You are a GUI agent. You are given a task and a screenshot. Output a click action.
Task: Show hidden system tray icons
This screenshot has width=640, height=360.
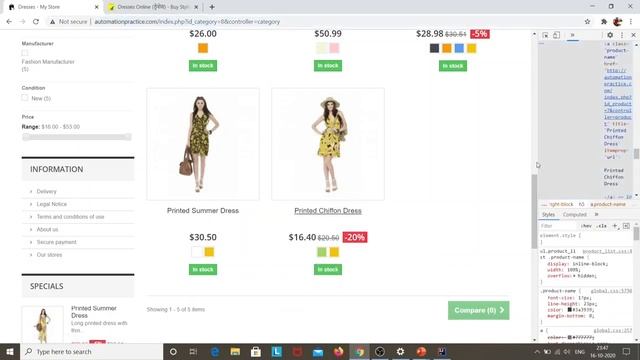pos(537,351)
